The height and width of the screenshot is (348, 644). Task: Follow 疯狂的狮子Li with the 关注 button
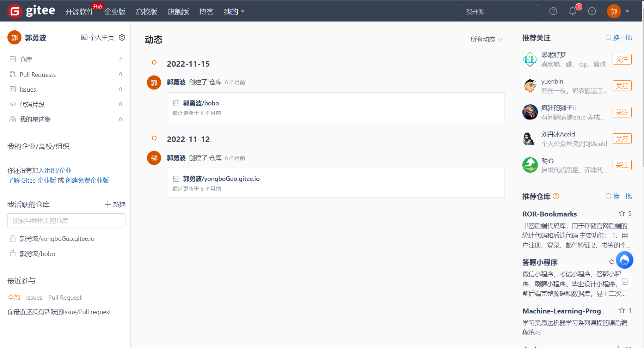click(622, 112)
